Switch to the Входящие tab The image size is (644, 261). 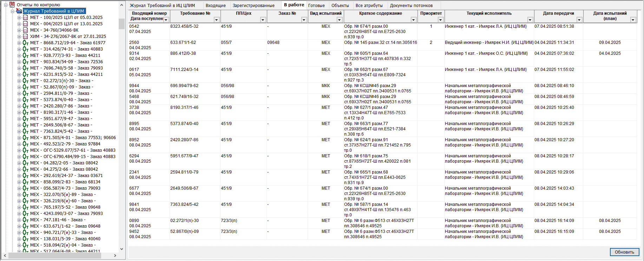point(216,6)
